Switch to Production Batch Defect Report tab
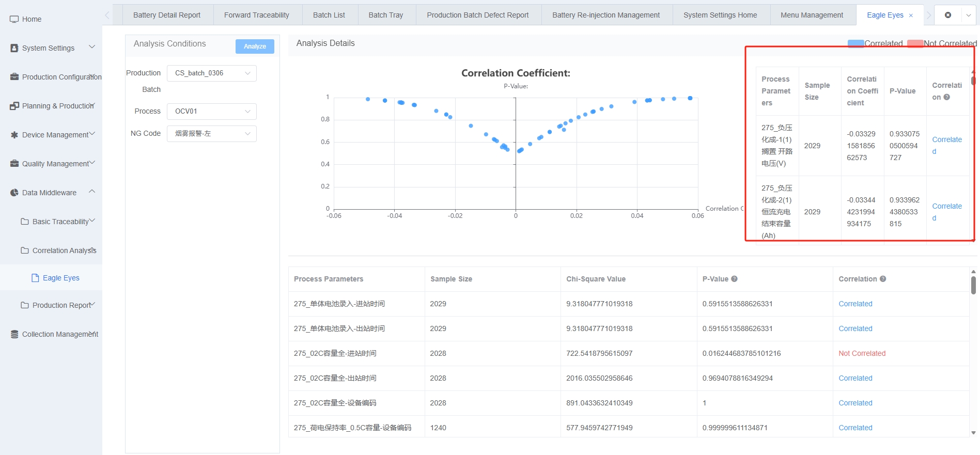The height and width of the screenshot is (455, 980). pyautogui.click(x=478, y=15)
